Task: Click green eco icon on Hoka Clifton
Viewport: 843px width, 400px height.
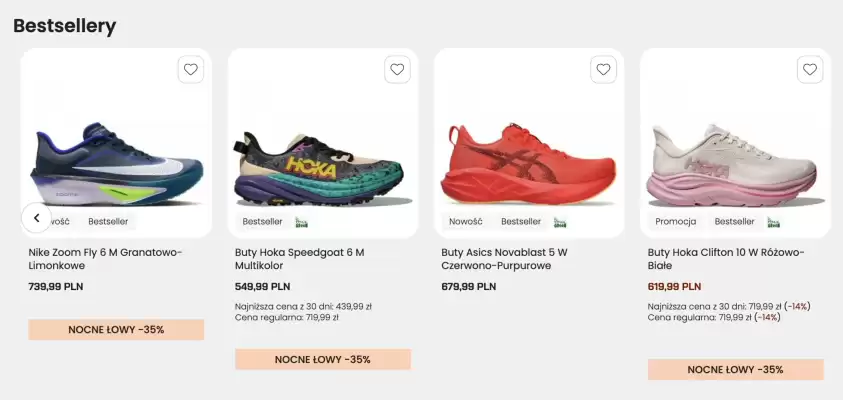Action: click(774, 222)
